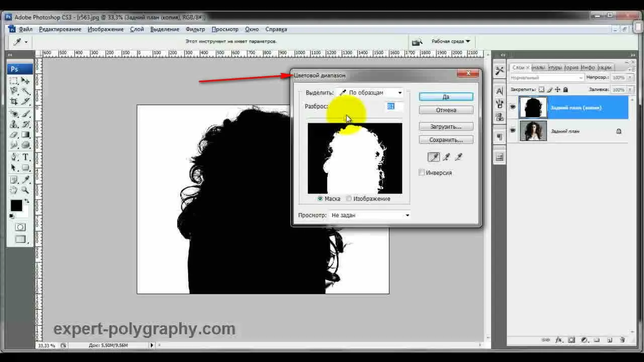
Task: Select the Zoom magnifier tool
Action: [x=25, y=190]
